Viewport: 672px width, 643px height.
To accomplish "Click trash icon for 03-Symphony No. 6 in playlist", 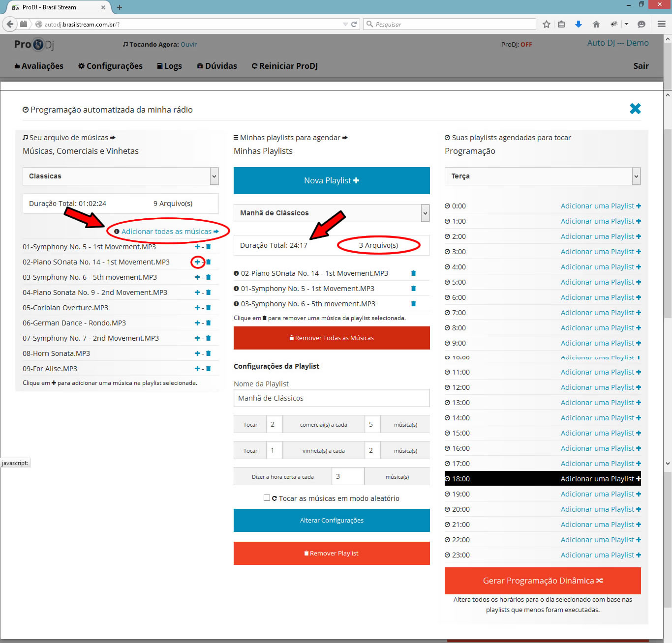I will (x=413, y=304).
